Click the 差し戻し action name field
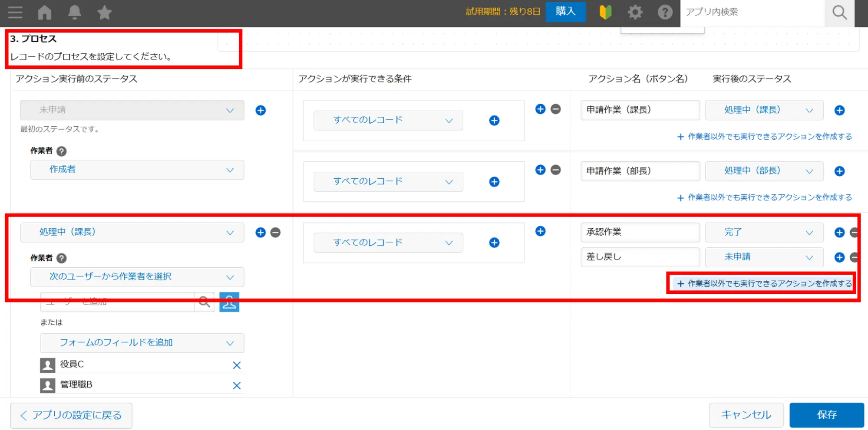 [640, 257]
